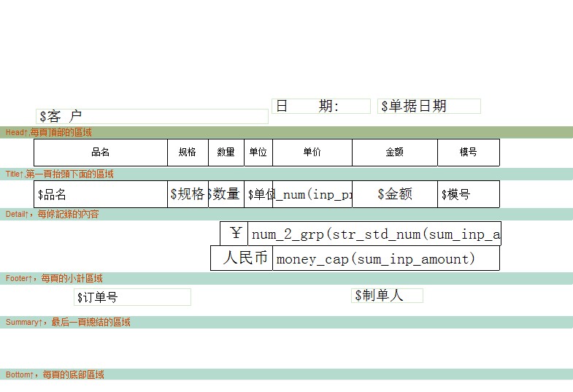The width and height of the screenshot is (573, 392).
Task: Select the $客 户 customer field
Action: (x=142, y=116)
